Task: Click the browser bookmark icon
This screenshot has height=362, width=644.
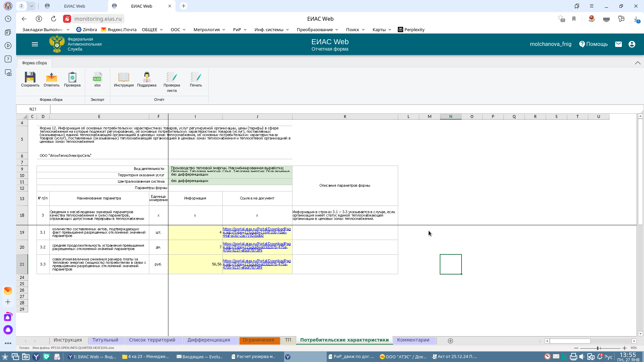Action: 574,19
